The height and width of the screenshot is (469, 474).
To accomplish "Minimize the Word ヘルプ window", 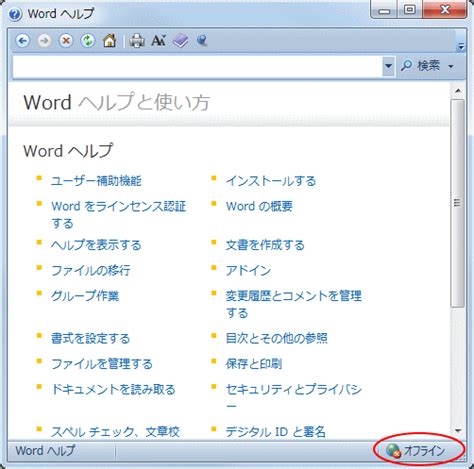I will pos(384,11).
